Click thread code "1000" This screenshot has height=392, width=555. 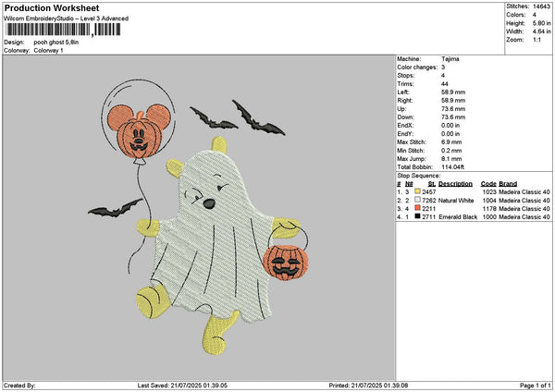point(489,217)
